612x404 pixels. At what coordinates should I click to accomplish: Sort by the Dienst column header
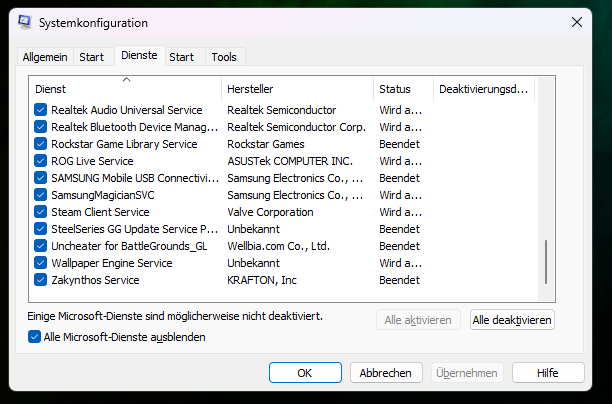click(x=125, y=89)
